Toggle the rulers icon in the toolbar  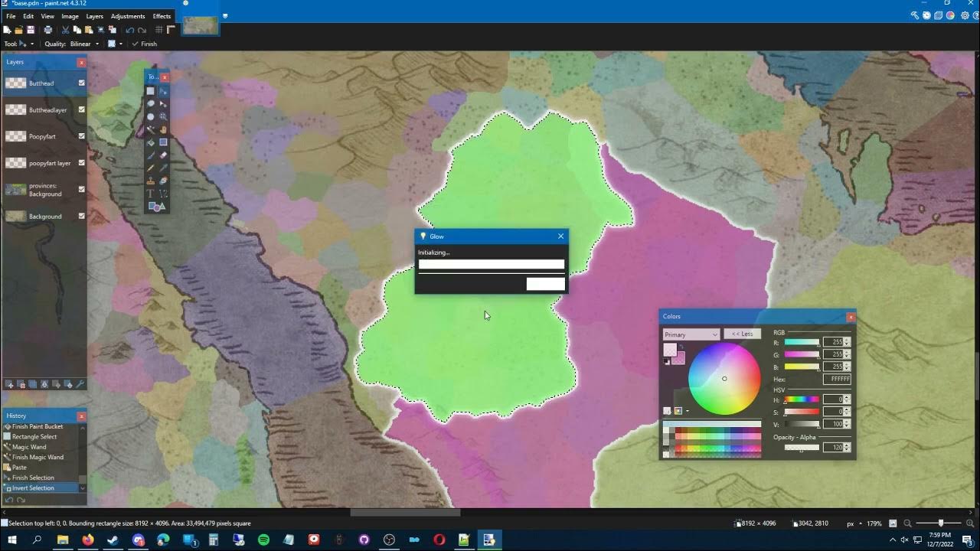click(171, 30)
